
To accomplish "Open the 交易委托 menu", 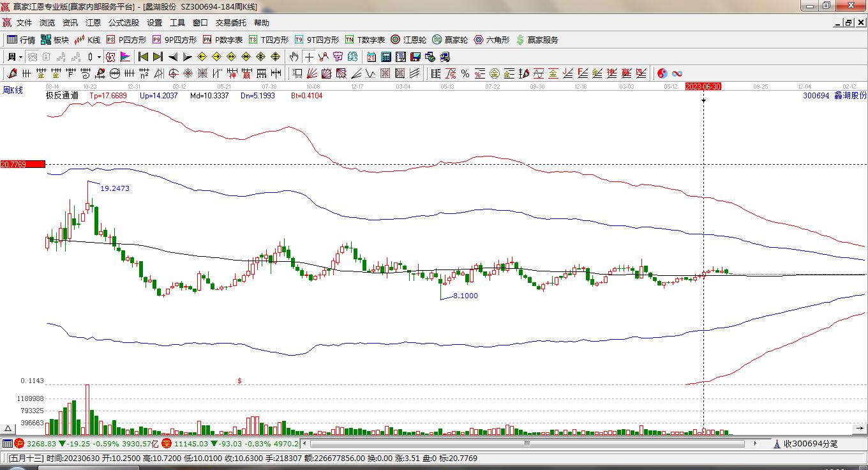I will (230, 23).
